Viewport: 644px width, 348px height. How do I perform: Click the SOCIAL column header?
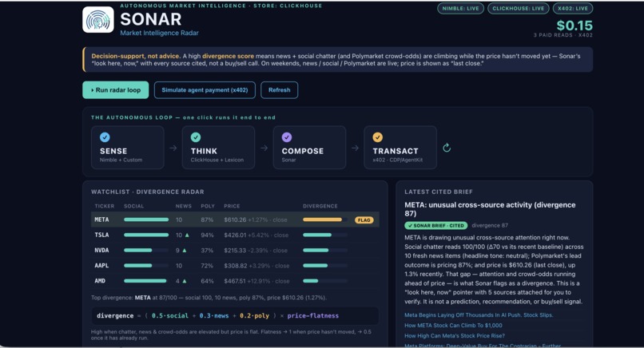pos(134,206)
